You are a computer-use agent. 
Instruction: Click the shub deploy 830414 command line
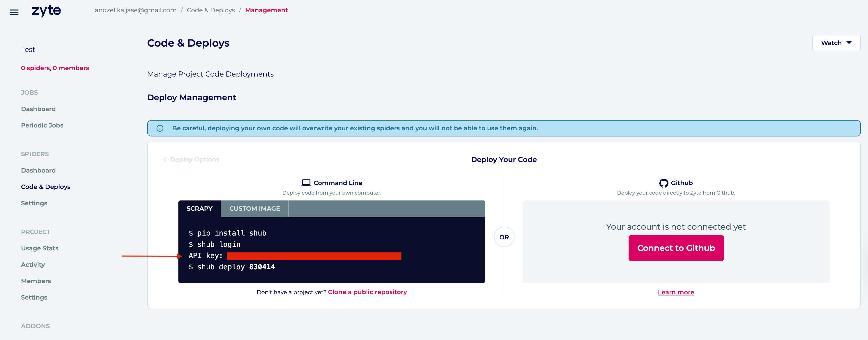click(232, 267)
